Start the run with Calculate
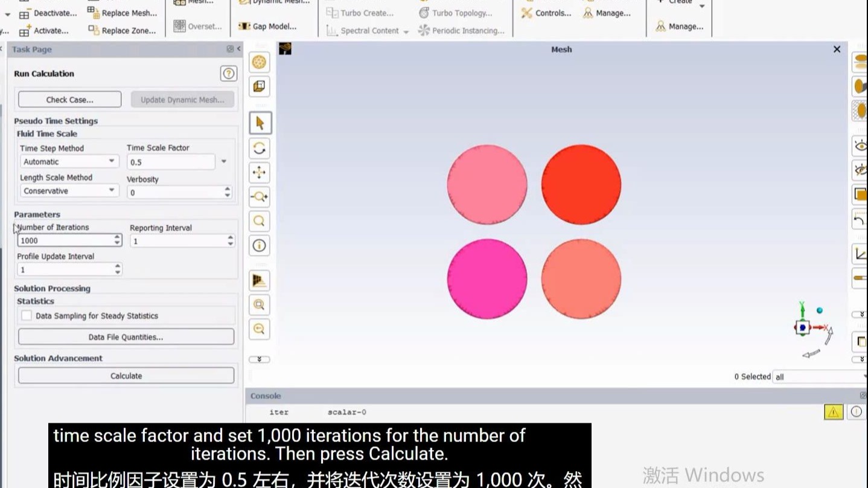 [x=126, y=376]
